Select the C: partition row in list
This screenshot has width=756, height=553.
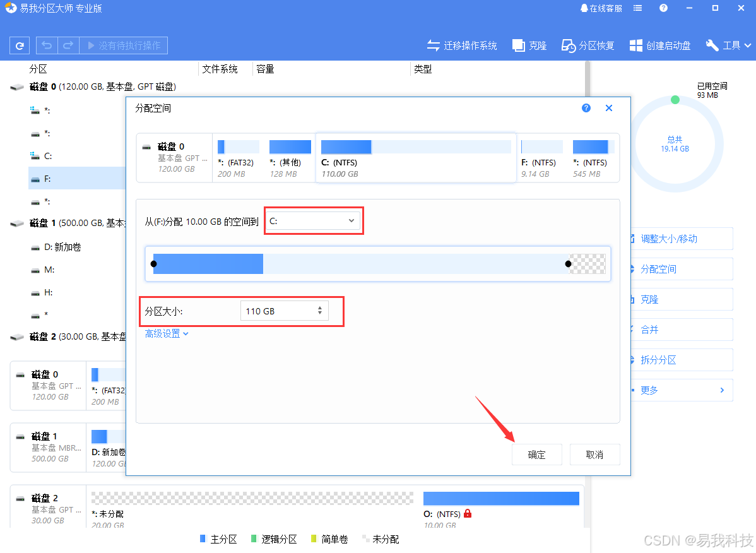coord(77,156)
